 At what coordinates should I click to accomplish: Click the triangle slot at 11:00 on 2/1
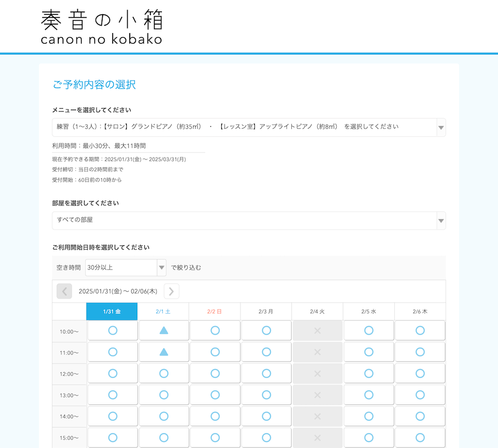tap(164, 352)
